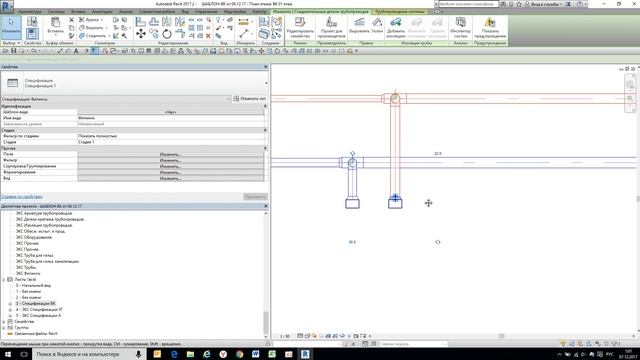
Task: Open the Аннотации ribbon tab
Action: (x=102, y=11)
